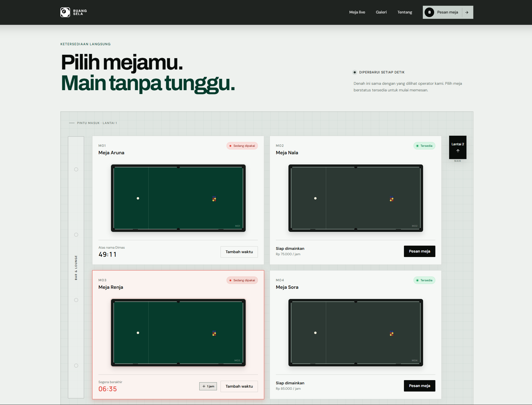532x405 pixels.
Task: Select the M02 pool table illustration
Action: click(355, 198)
